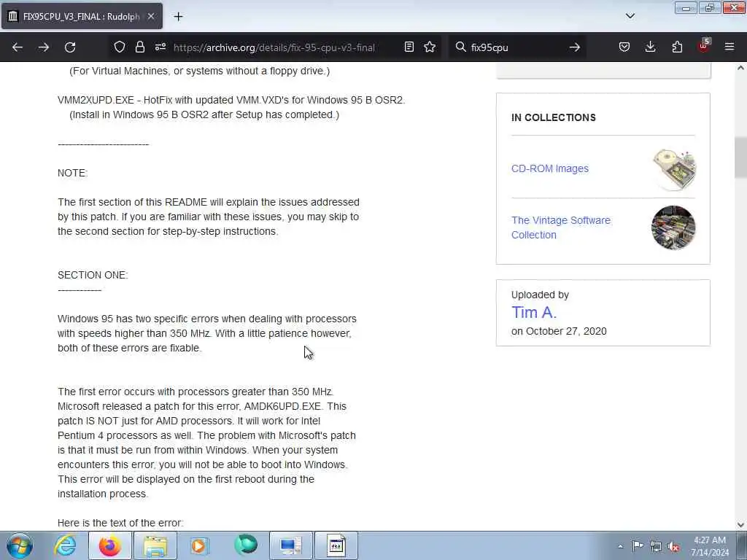Click the scrollbar down arrow
The width and height of the screenshot is (747, 560).
point(740,525)
